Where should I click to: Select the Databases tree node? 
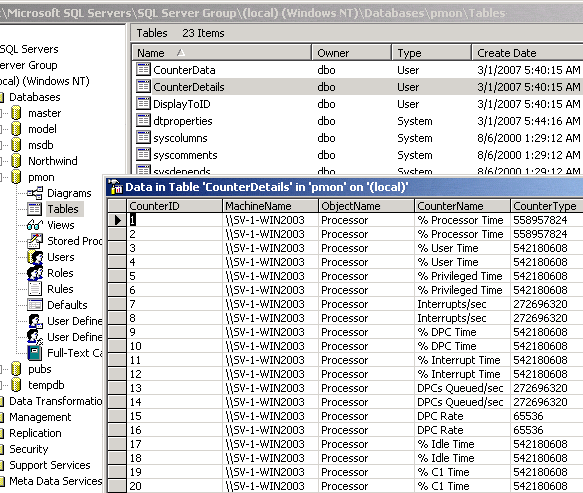coord(35,97)
